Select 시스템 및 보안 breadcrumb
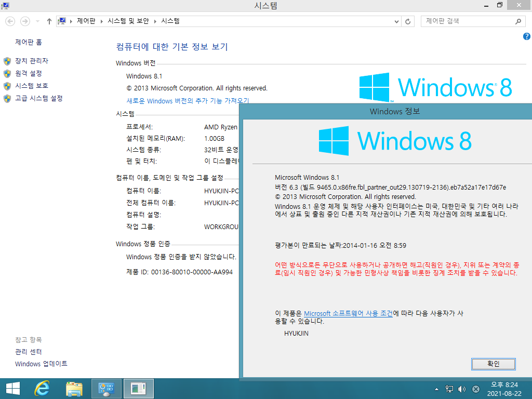Viewport: 532px width, 399px height. 128,21
